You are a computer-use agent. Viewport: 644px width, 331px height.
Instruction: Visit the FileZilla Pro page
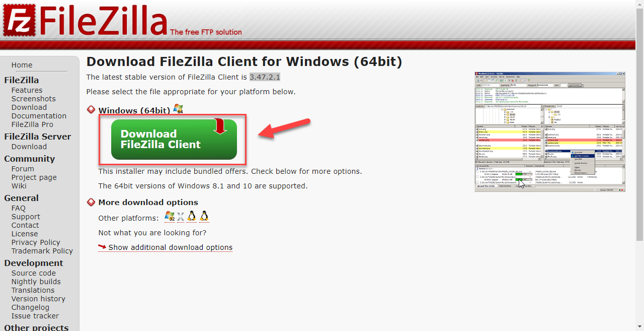coord(32,124)
